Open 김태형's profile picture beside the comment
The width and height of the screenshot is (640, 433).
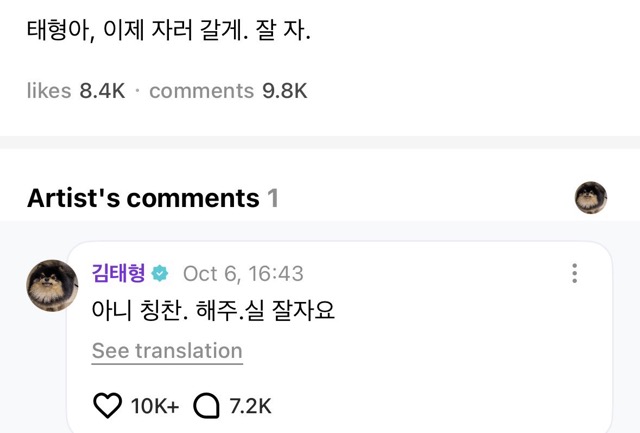[x=52, y=286]
